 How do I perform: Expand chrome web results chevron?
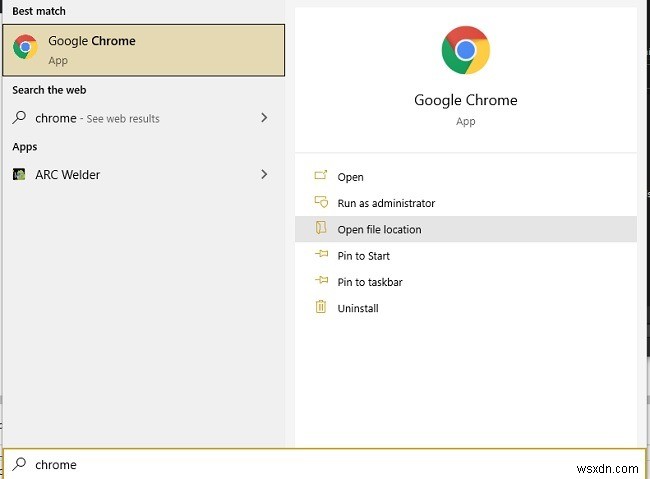click(x=264, y=118)
